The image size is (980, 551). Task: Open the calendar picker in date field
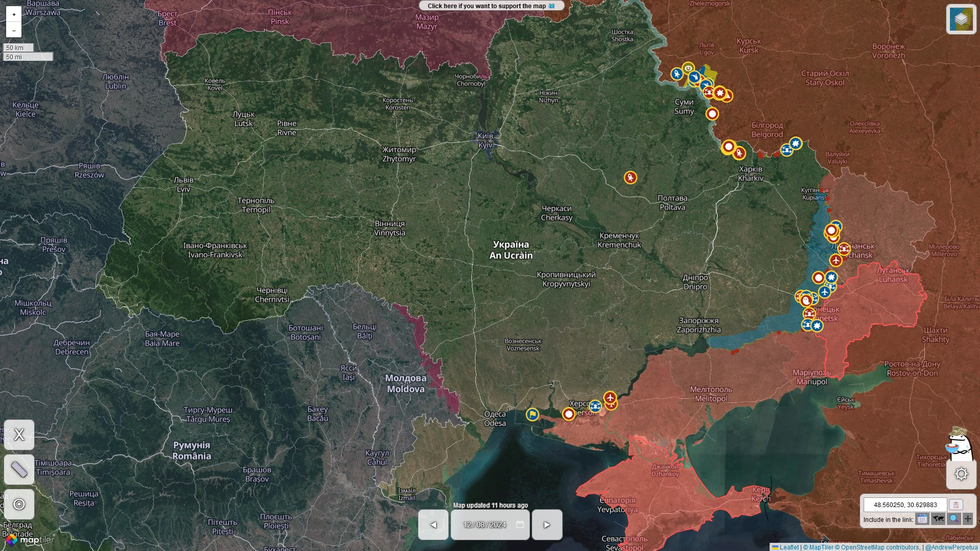point(520,524)
